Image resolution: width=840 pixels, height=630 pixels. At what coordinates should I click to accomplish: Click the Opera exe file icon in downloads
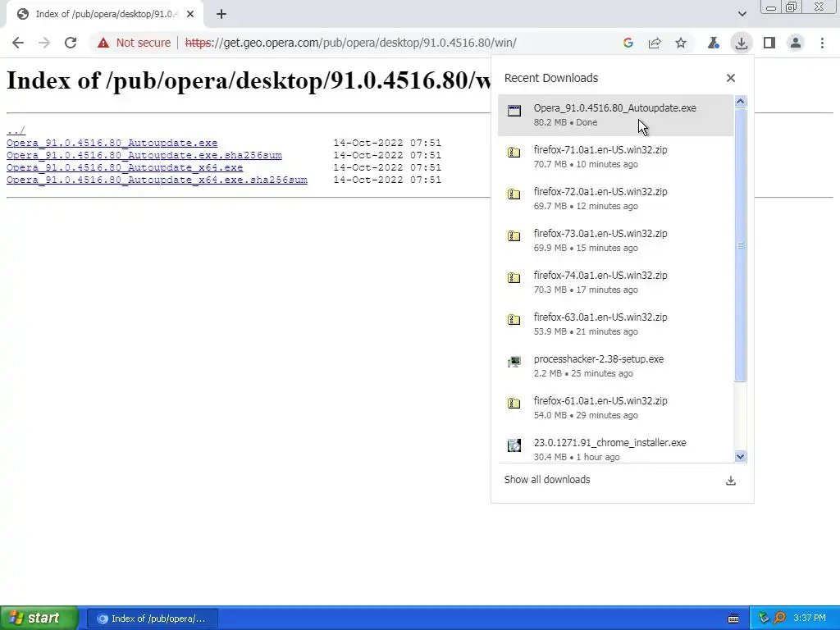[514, 111]
